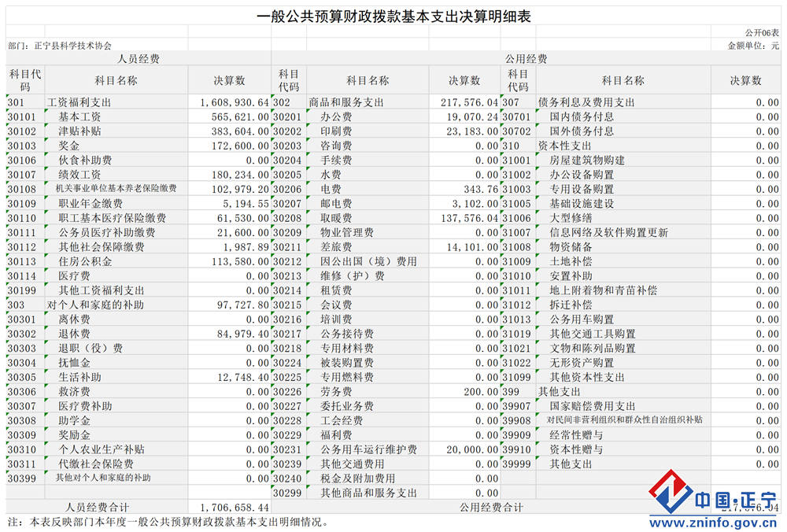Select the amount 12,748.40

coord(243,378)
